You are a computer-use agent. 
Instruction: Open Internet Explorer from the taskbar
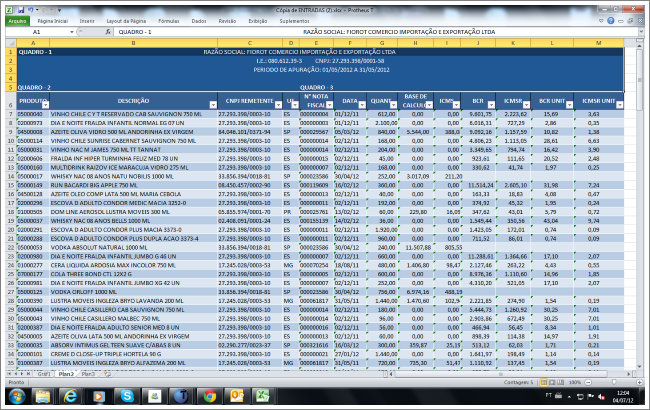[70, 397]
